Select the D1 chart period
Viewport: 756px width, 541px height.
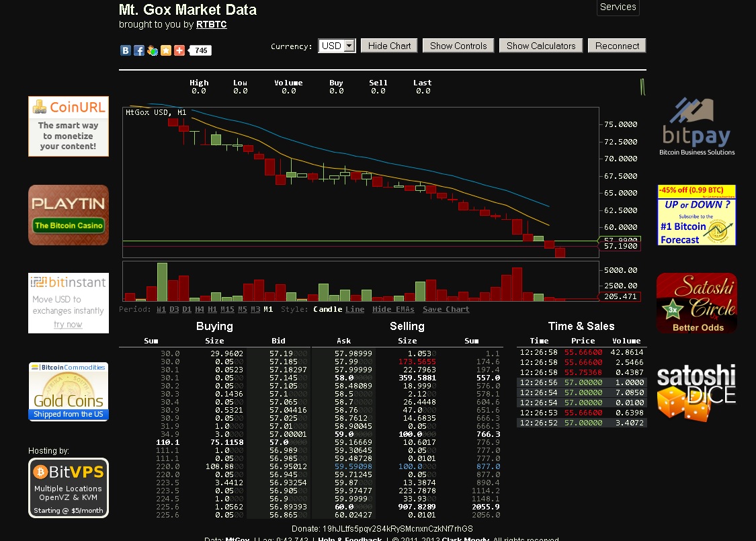[187, 310]
